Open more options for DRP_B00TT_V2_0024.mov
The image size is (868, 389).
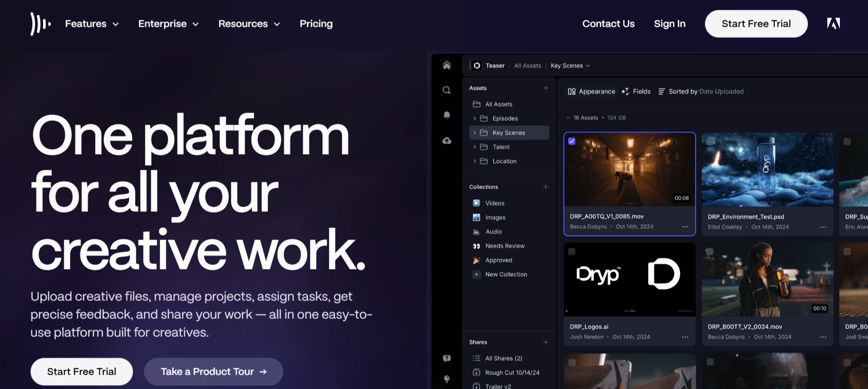pyautogui.click(x=823, y=337)
